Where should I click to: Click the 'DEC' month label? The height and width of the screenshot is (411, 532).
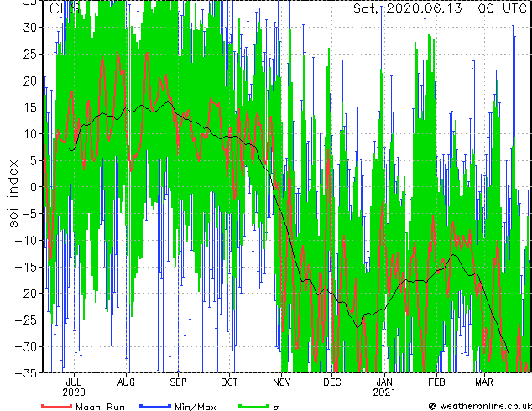332,382
